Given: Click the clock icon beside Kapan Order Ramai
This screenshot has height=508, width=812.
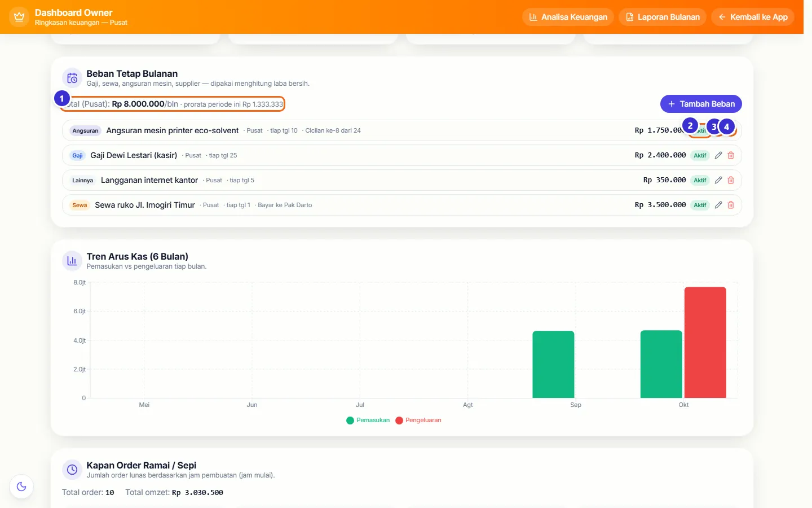Looking at the screenshot, I should click(x=72, y=470).
